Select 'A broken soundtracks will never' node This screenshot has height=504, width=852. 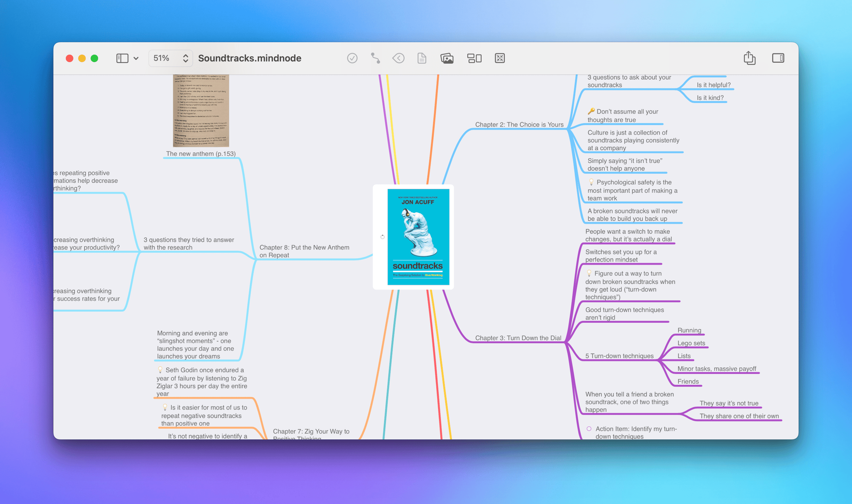click(x=632, y=215)
